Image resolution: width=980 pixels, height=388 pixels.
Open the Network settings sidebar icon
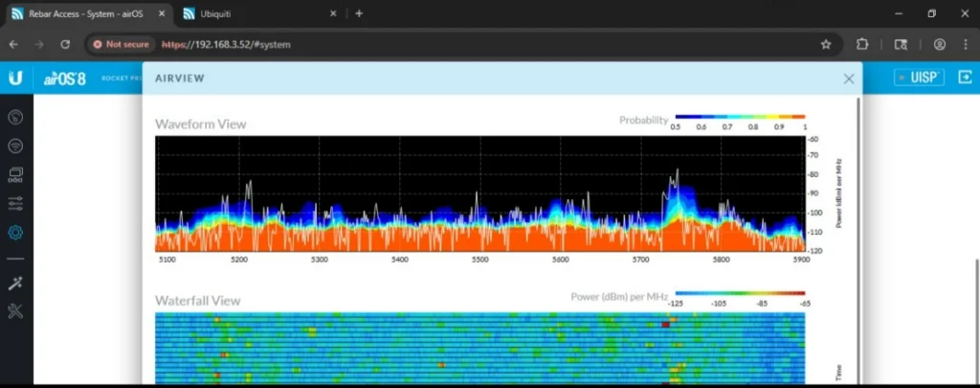point(15,175)
